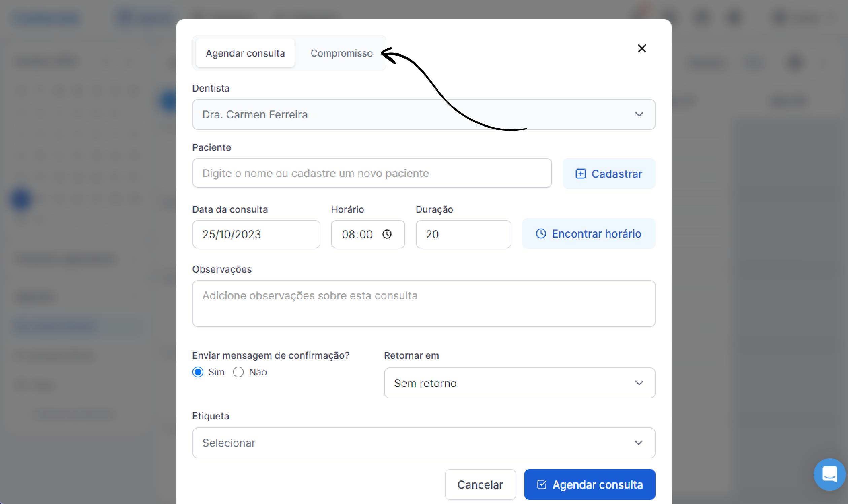
Task: Click the clock icon beside Encontrar horário
Action: point(541,233)
